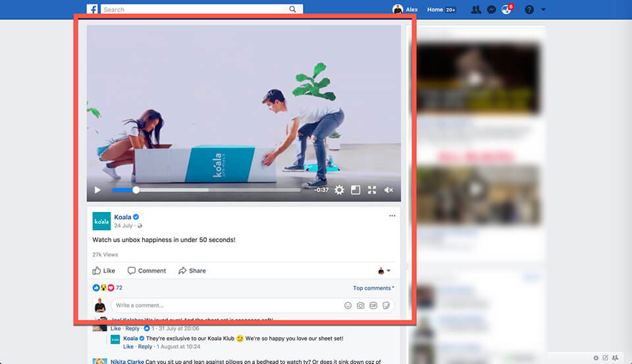Screen dimensions: 632x364
Task: Open video settings gear icon
Action: pos(340,190)
